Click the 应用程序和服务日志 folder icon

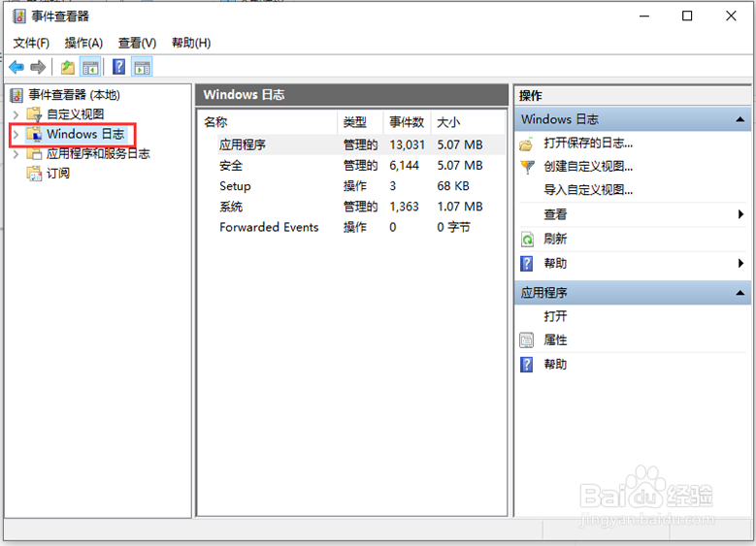pyautogui.click(x=34, y=154)
